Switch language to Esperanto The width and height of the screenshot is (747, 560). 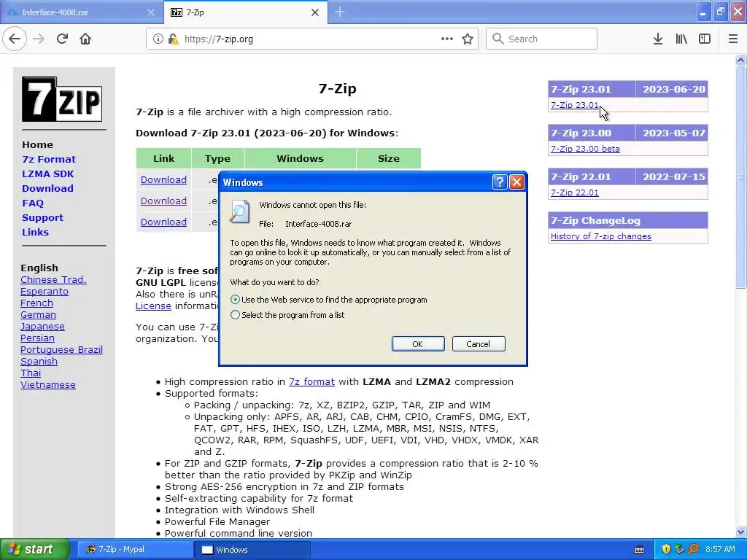click(44, 291)
